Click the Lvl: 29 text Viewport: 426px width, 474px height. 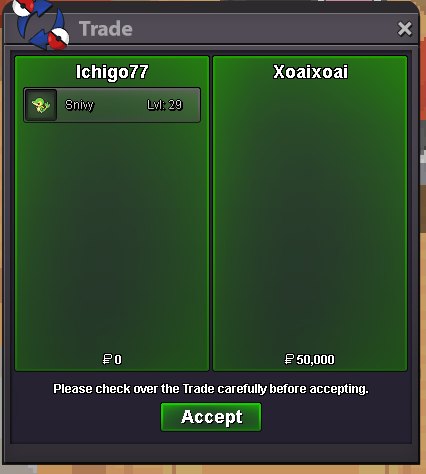165,105
